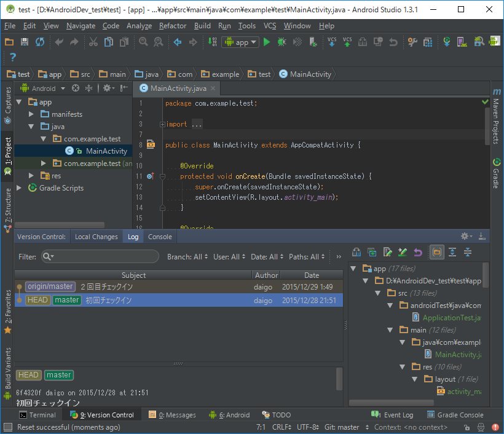Toggle the tool window quick access icon
Image resolution: width=504 pixels, height=434 pixels.
(7, 427)
